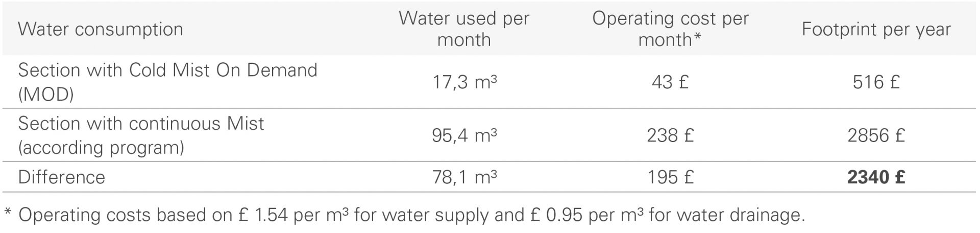Click the footnote asterisk below the table

click(8, 212)
